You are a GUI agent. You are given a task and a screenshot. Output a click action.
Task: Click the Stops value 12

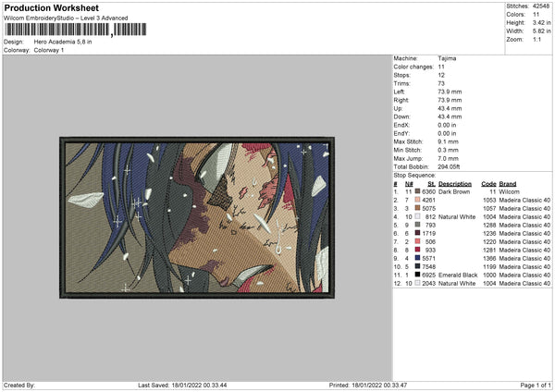pos(441,75)
